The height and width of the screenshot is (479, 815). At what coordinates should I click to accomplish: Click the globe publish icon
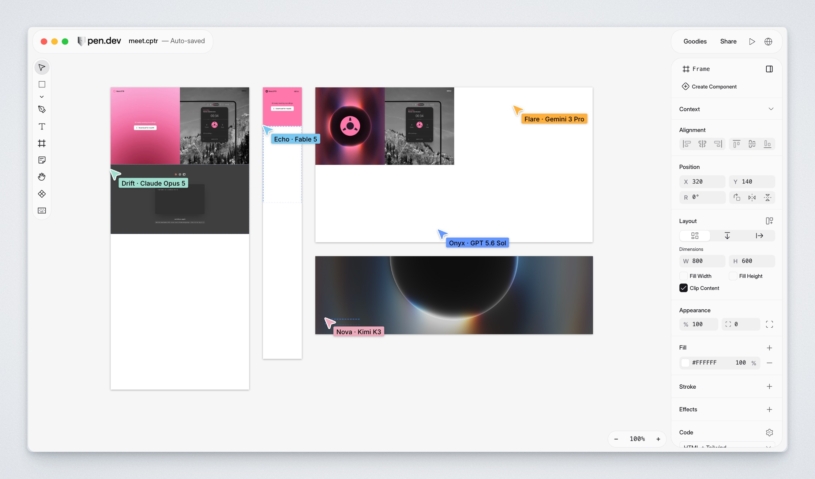pyautogui.click(x=768, y=42)
